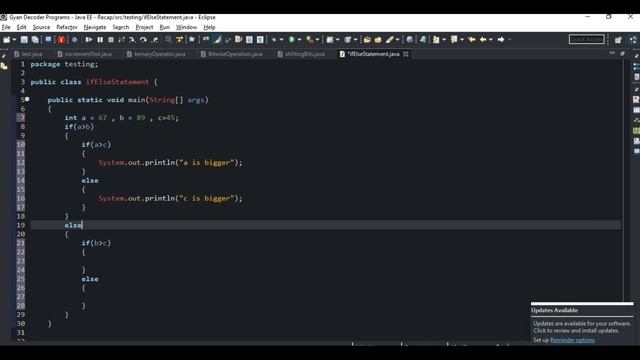
Task: Click the Debug launch icon
Action: click(274, 40)
